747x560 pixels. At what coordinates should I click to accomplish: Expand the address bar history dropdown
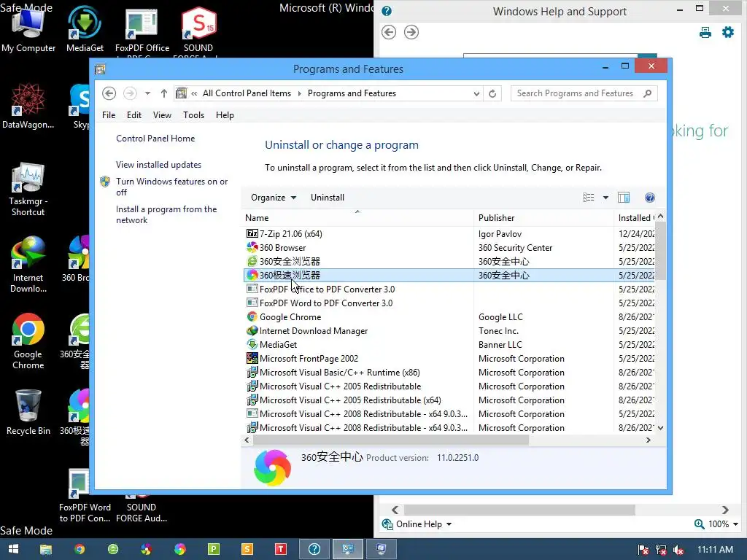[x=476, y=94]
